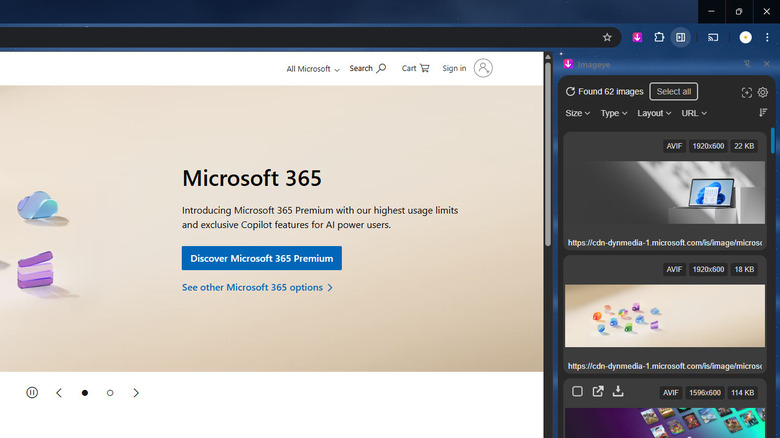
Task: Pause the hero carousel autoplay
Action: [x=32, y=393]
